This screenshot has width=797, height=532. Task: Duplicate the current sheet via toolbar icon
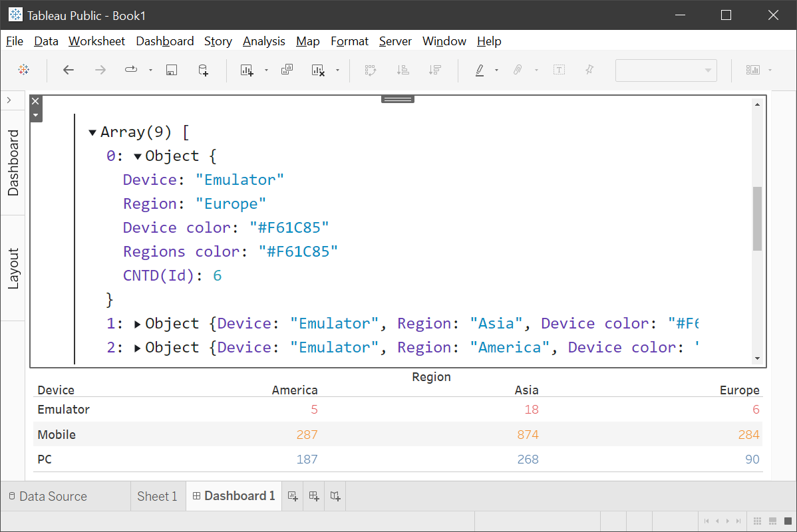287,70
